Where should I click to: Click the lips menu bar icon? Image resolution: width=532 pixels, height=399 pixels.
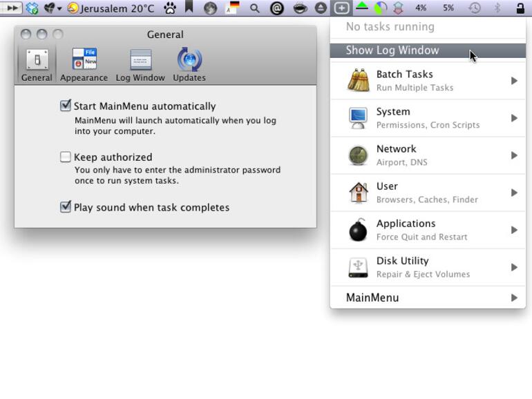tap(301, 8)
